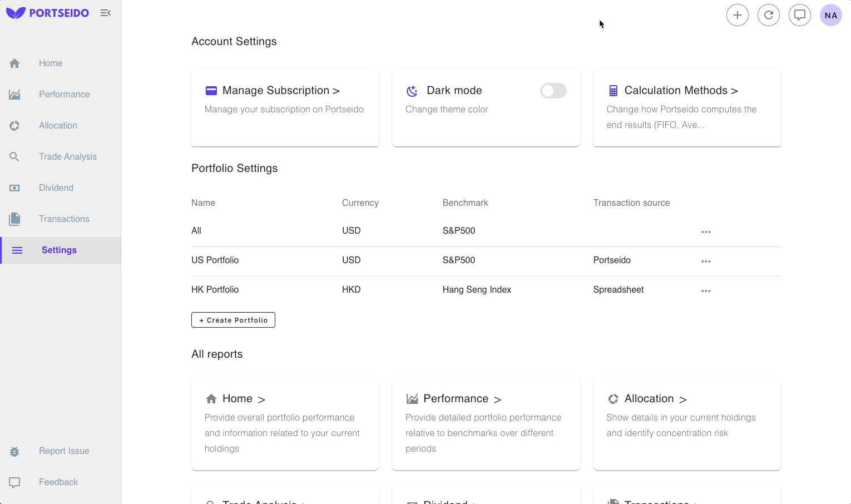Image resolution: width=851 pixels, height=504 pixels.
Task: Expand Calculation Methods settings
Action: point(680,90)
